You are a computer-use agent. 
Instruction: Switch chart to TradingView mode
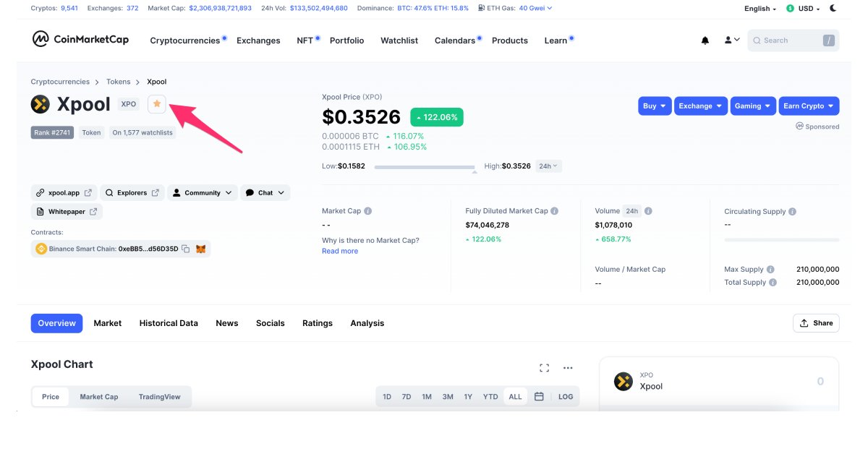(161, 396)
